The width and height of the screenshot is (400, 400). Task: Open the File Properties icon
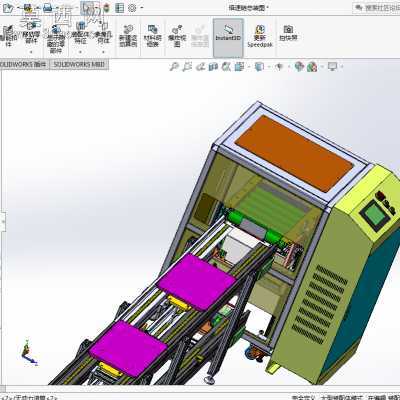(x=119, y=8)
